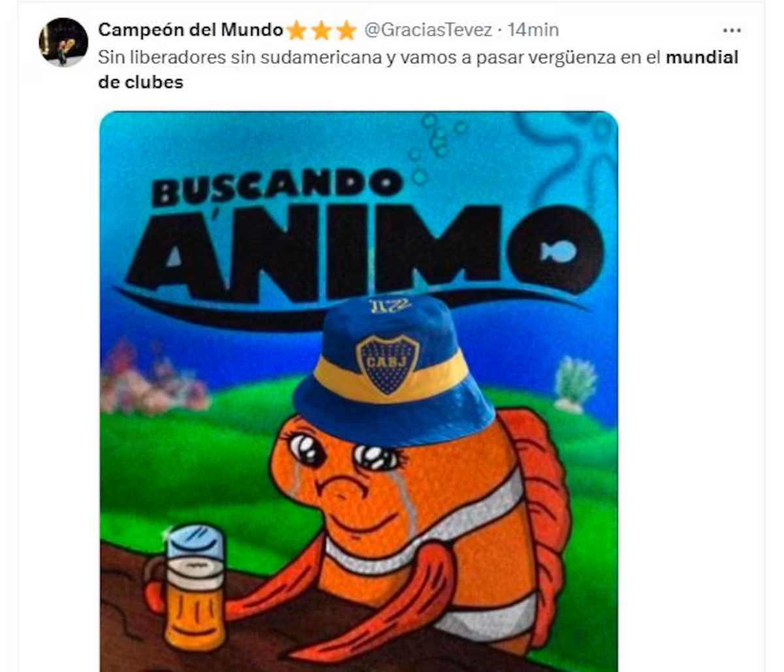The width and height of the screenshot is (784, 672).
Task: Open the Campeón del Mundo profile avatar
Action: 63,42
